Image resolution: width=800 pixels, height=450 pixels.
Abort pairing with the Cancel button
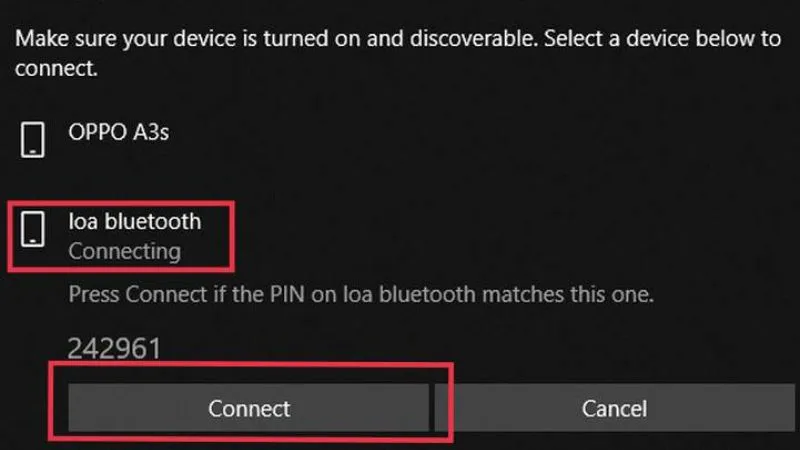(x=614, y=408)
